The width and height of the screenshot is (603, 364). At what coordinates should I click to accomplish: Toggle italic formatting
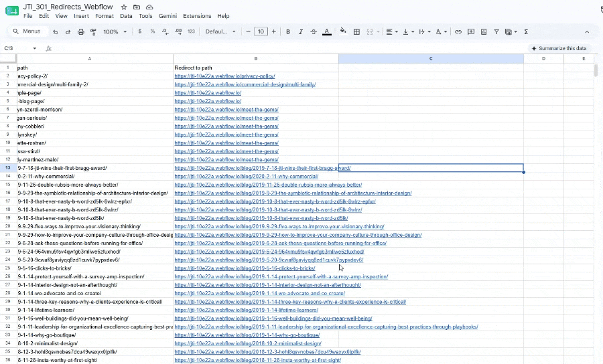[x=301, y=32]
